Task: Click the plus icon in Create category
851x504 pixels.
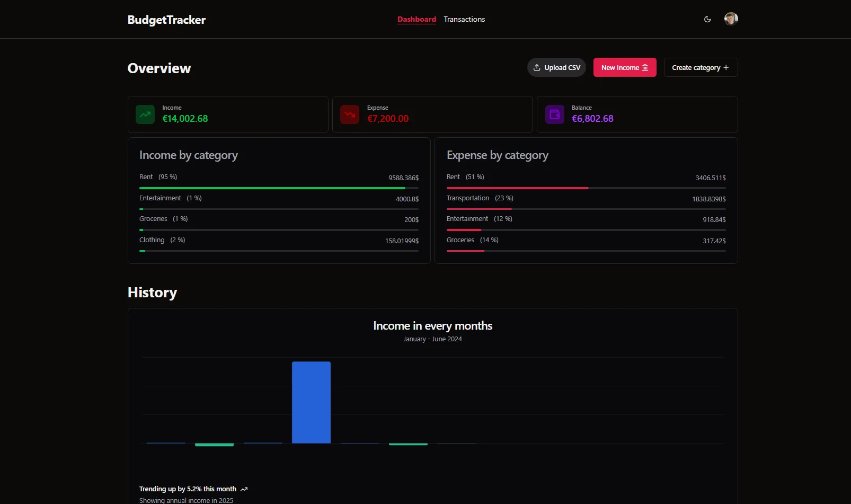Action: click(726, 67)
